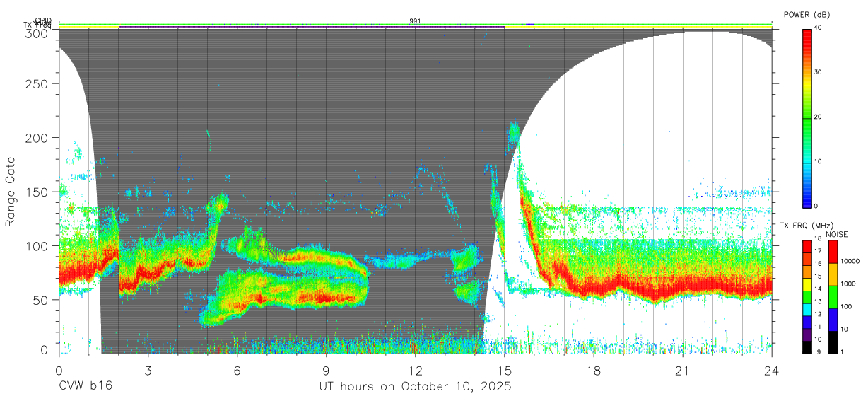The width and height of the screenshot is (868, 401).
Task: Click the green segment of the NOISE color bar
Action: [833, 296]
